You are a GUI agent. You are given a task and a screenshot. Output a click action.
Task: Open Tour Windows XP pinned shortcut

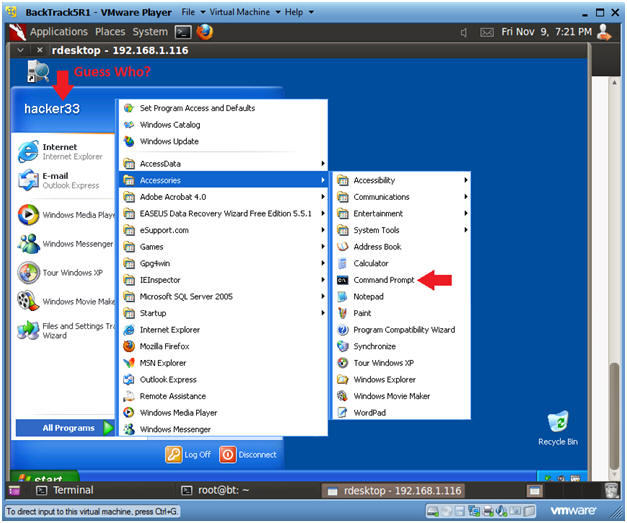click(60, 273)
